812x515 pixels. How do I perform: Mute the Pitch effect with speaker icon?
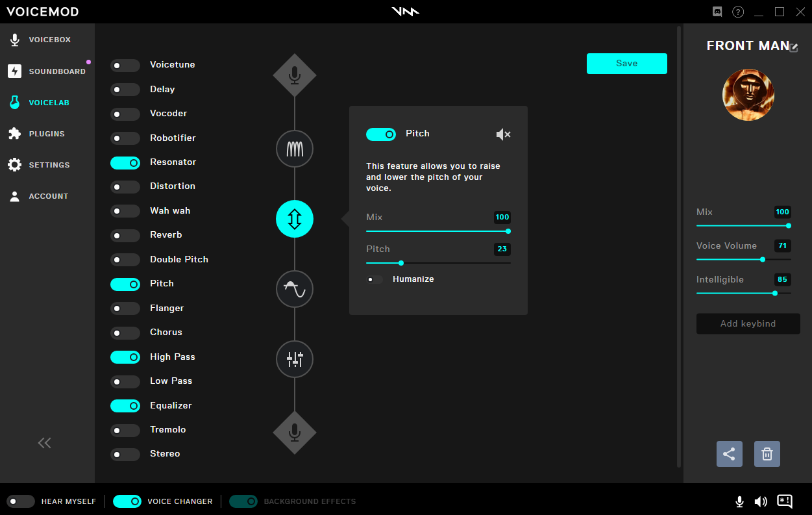pyautogui.click(x=503, y=134)
